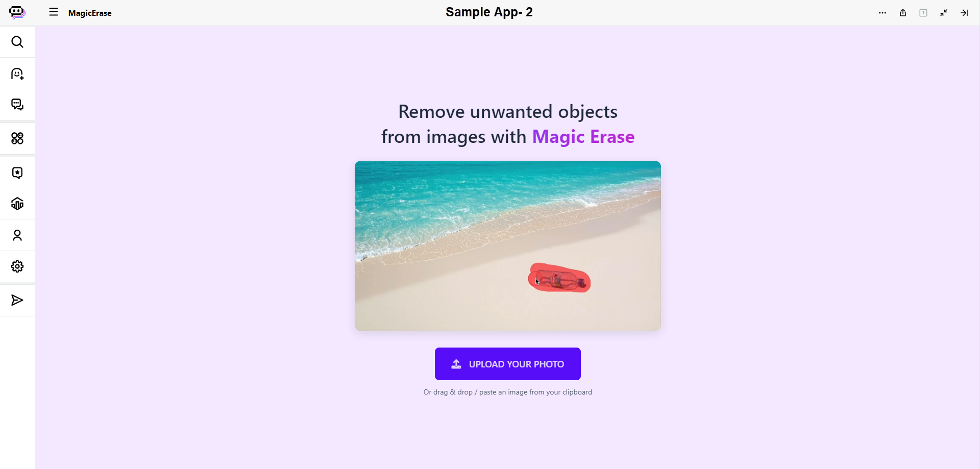980x469 pixels.
Task: Open the analytics cube sidebar icon
Action: point(17,204)
